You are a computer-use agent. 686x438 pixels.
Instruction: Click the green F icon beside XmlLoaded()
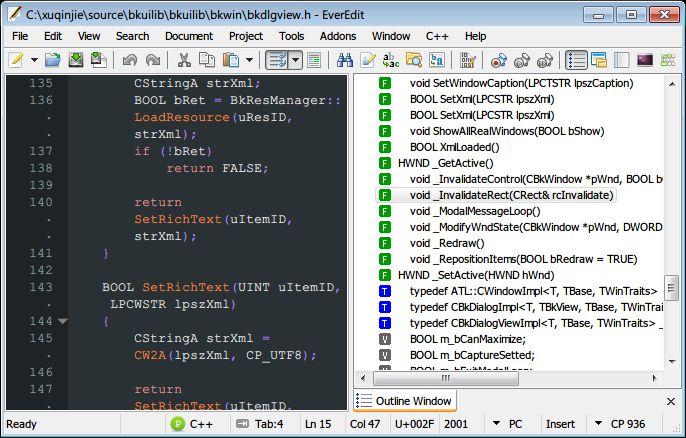pyautogui.click(x=385, y=147)
